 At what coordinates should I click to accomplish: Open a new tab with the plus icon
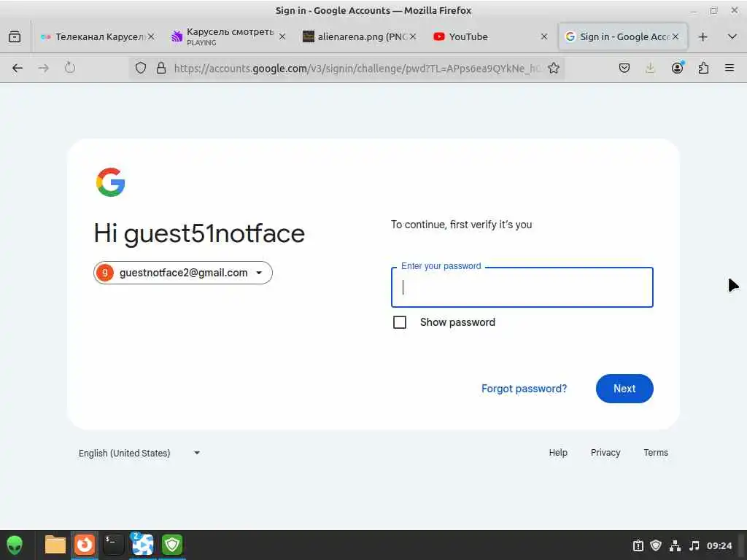click(703, 36)
